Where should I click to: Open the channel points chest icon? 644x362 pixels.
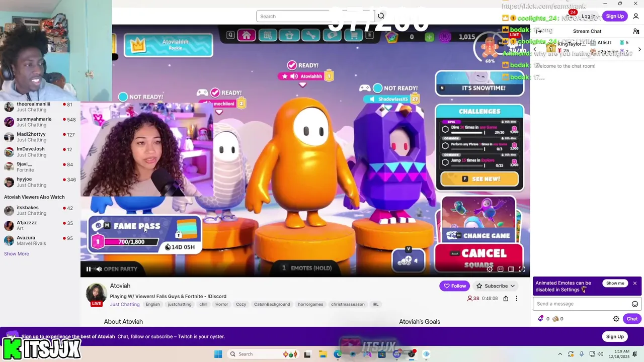[555, 319]
